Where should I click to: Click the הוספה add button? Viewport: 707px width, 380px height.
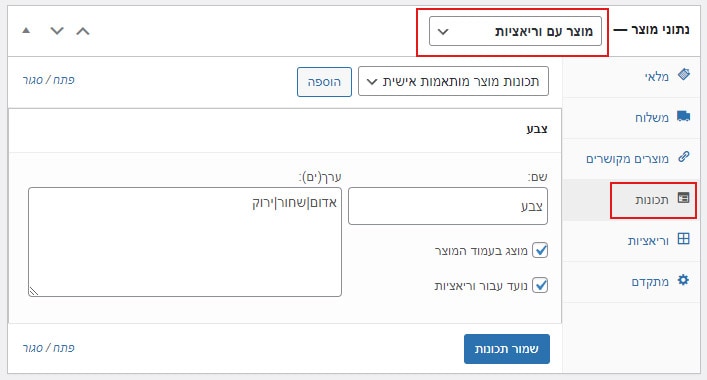(324, 82)
